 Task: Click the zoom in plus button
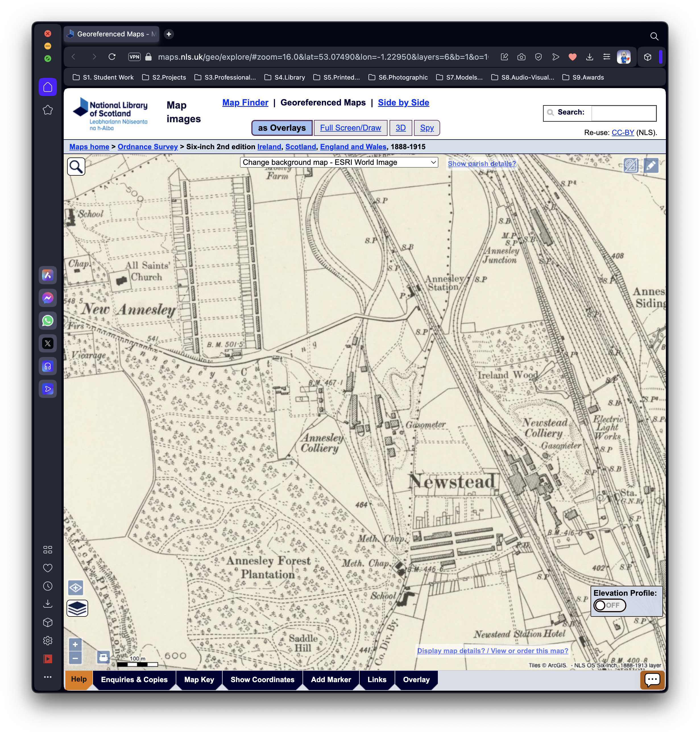coord(75,644)
